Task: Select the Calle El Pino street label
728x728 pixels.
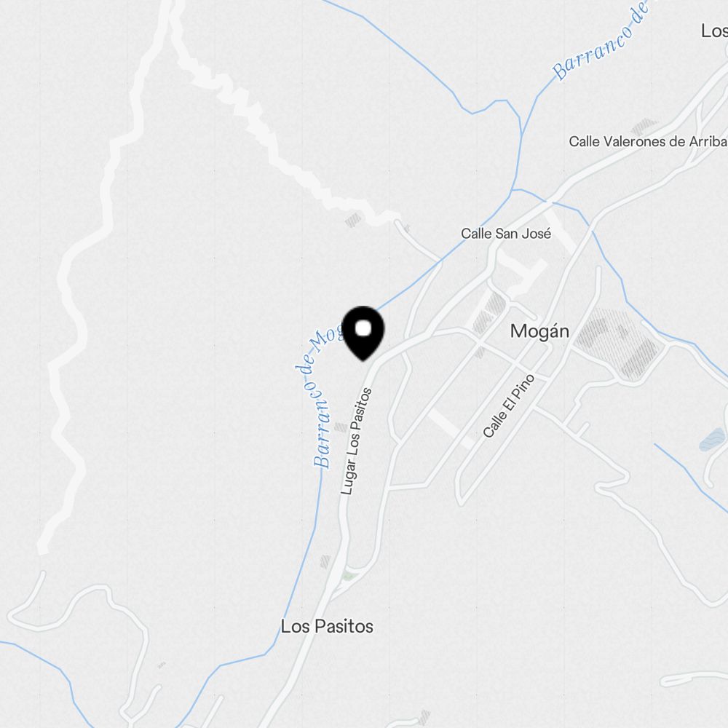Action: point(508,406)
